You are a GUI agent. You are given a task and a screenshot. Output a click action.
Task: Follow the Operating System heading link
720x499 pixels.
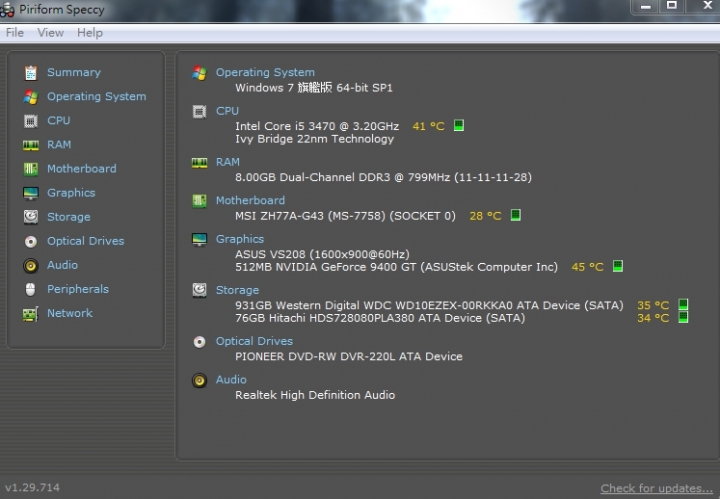pyautogui.click(x=265, y=73)
